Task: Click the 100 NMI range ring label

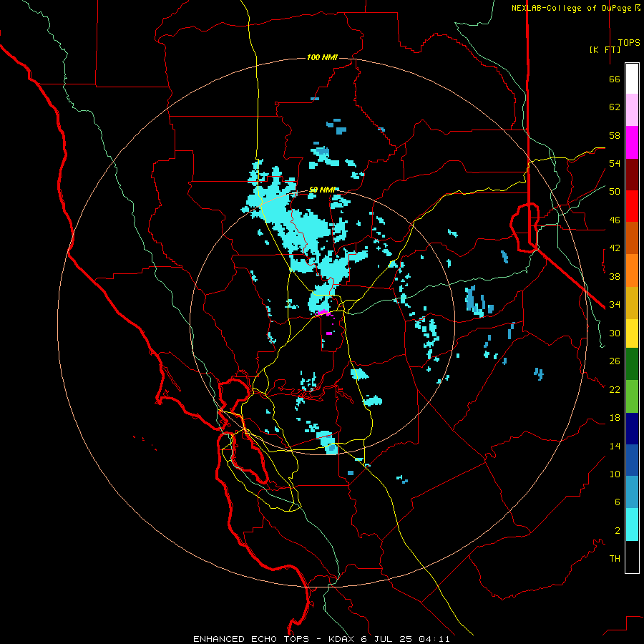Action: [x=322, y=57]
